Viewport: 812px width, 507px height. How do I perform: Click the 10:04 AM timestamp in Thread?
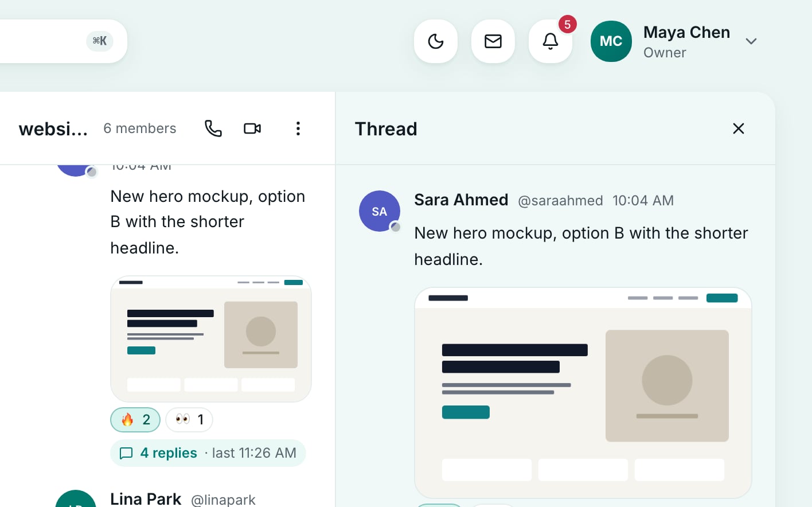pyautogui.click(x=643, y=201)
